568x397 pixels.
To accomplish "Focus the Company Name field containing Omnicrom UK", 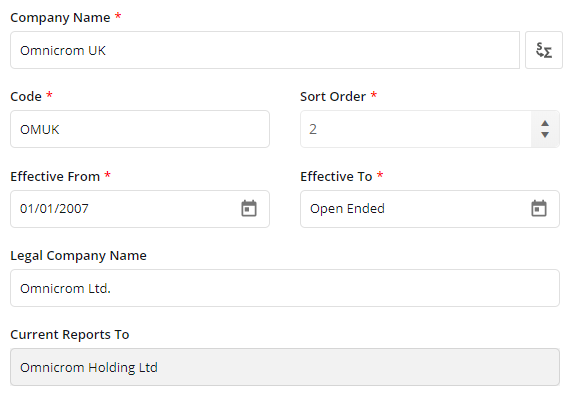I will click(265, 50).
